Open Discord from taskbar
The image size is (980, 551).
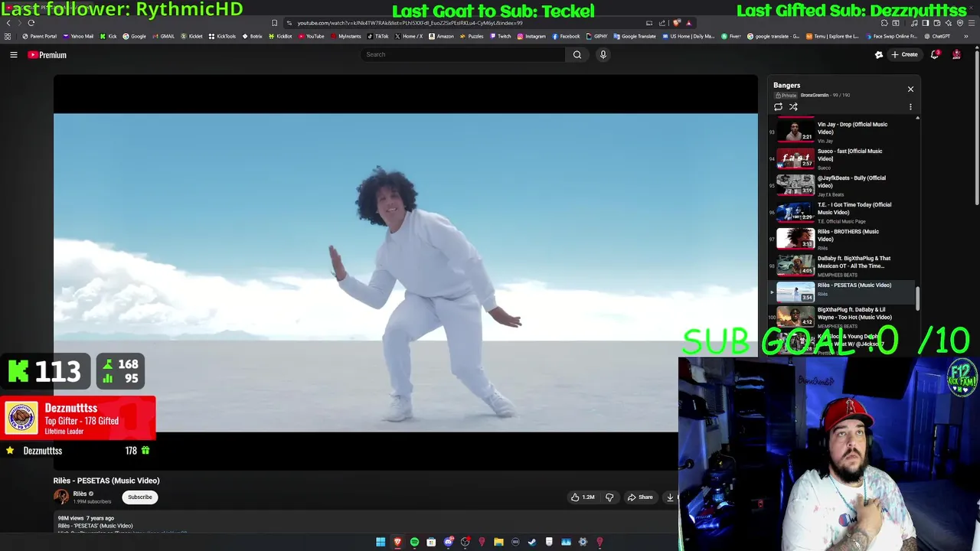click(448, 542)
